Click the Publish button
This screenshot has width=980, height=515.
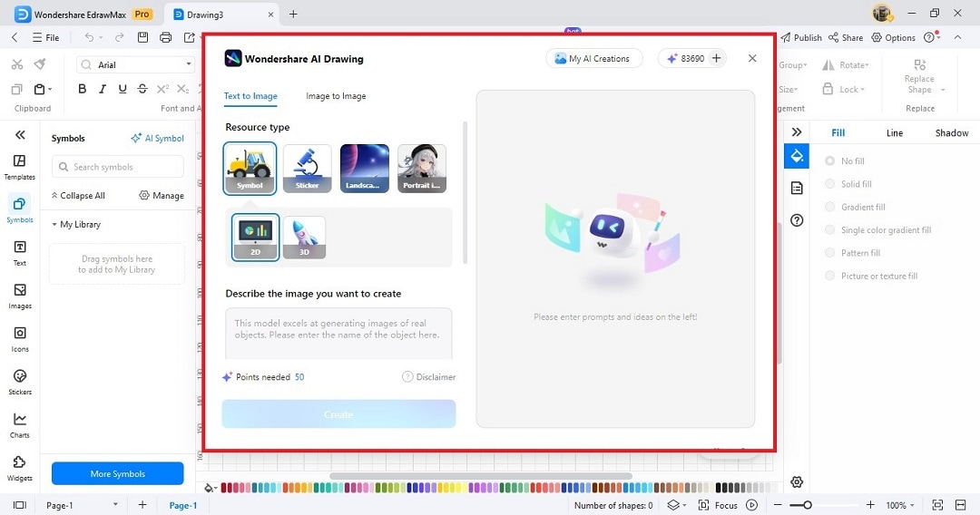(801, 37)
